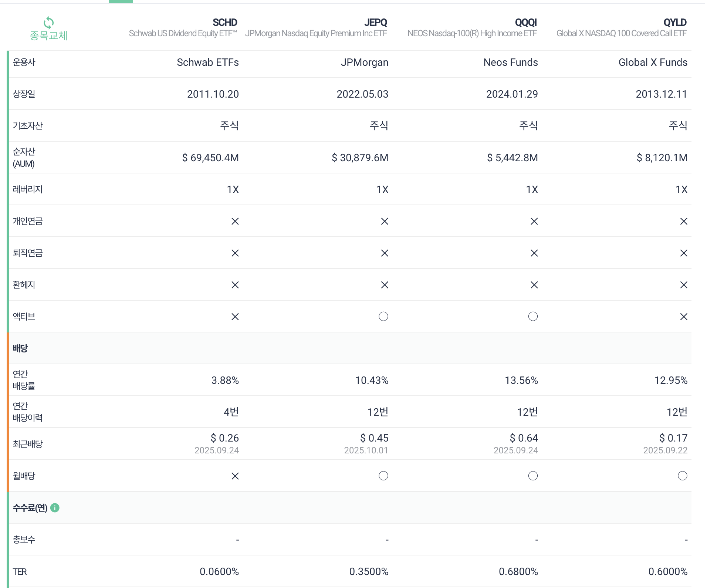
Task: Click AUM value $ 5,442.8M
Action: click(512, 158)
